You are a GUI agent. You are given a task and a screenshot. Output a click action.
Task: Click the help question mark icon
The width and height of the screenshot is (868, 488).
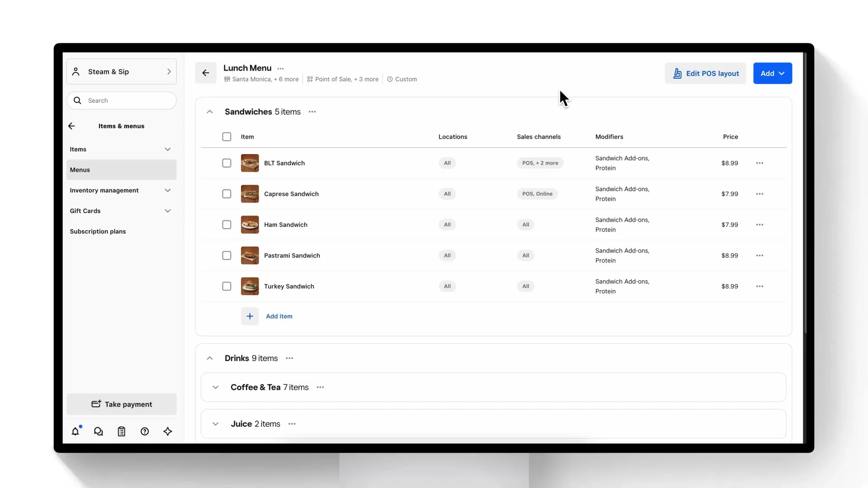(x=145, y=432)
